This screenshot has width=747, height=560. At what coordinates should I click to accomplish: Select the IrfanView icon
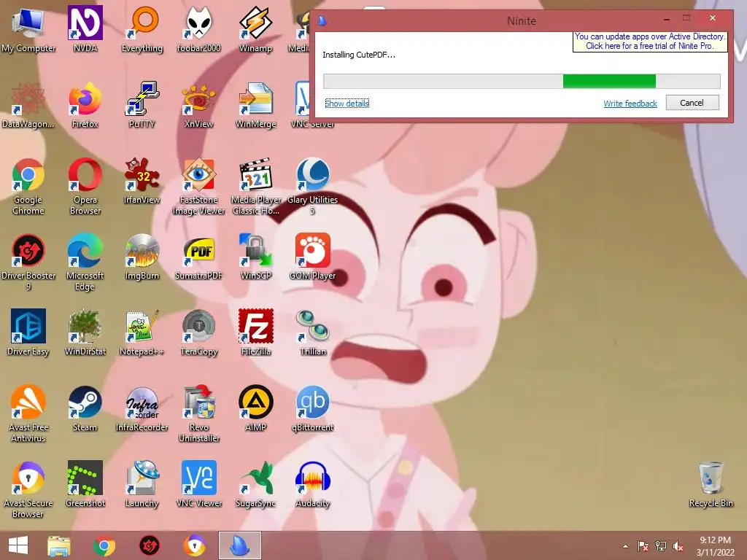click(x=142, y=181)
